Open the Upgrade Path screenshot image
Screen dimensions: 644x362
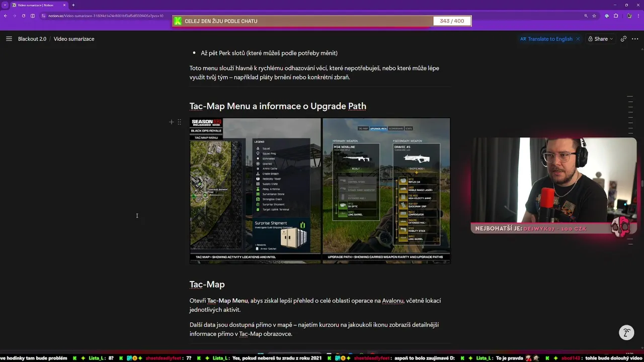click(x=386, y=191)
